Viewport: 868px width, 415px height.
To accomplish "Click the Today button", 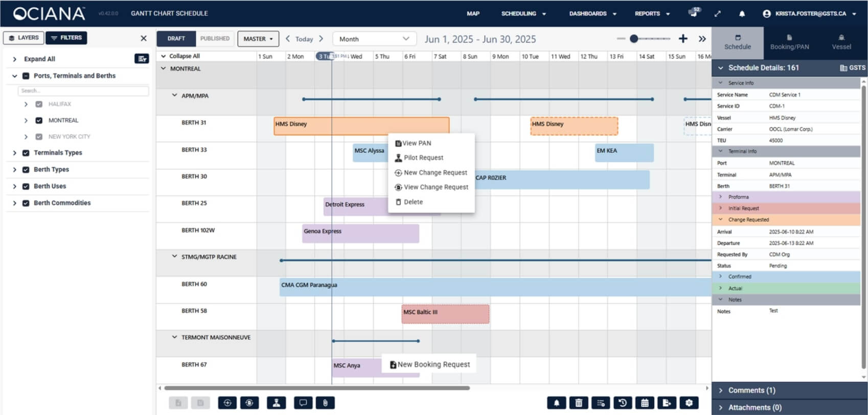I will click(x=304, y=39).
